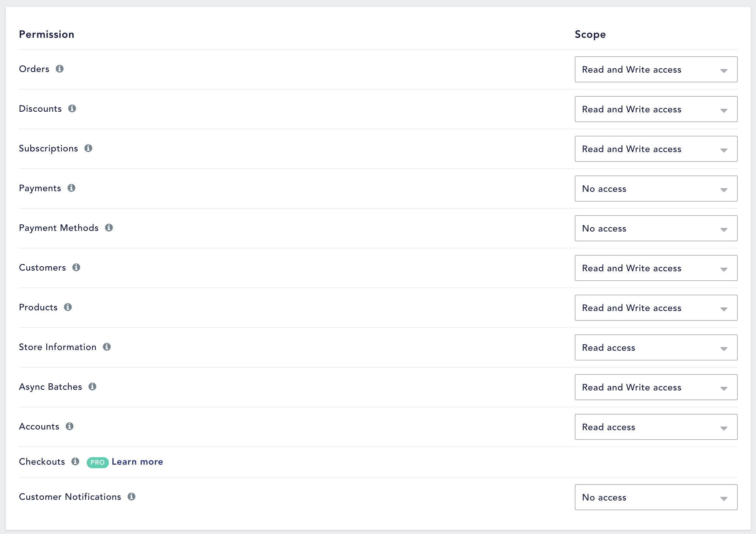Click the Products info icon
Viewport: 756px width, 534px height.
coord(68,307)
